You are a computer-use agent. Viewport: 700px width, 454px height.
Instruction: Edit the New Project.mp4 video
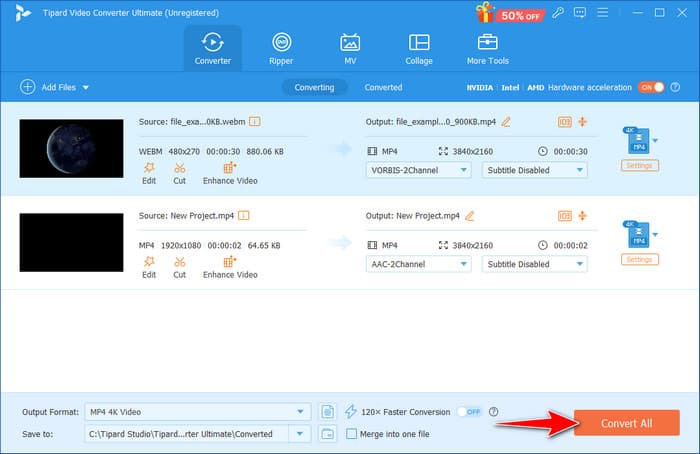(x=149, y=268)
